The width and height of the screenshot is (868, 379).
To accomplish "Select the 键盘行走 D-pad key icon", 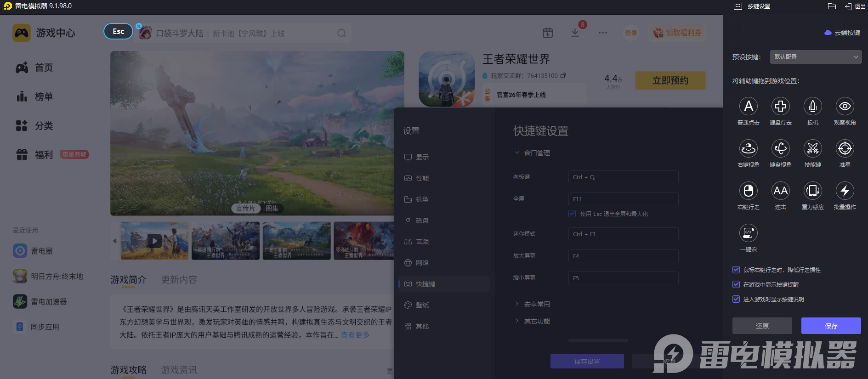I will 780,107.
